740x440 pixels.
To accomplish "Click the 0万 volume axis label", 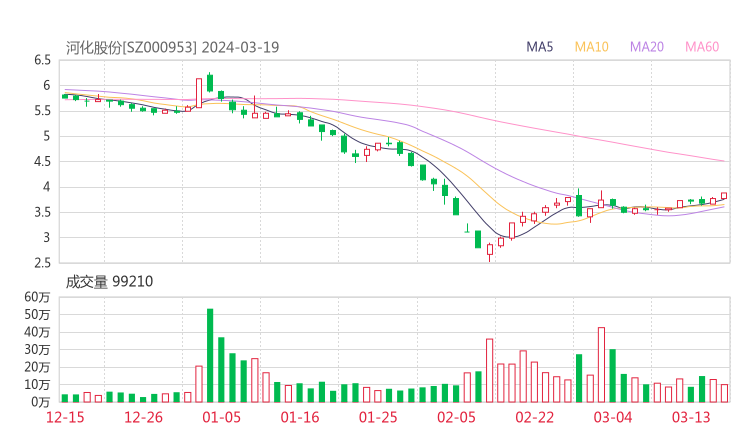I will (41, 402).
